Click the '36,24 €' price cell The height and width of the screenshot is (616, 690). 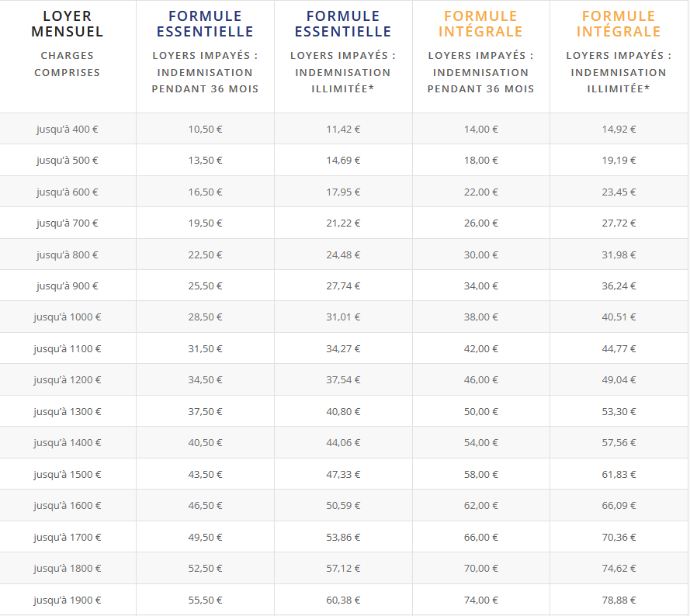point(619,286)
